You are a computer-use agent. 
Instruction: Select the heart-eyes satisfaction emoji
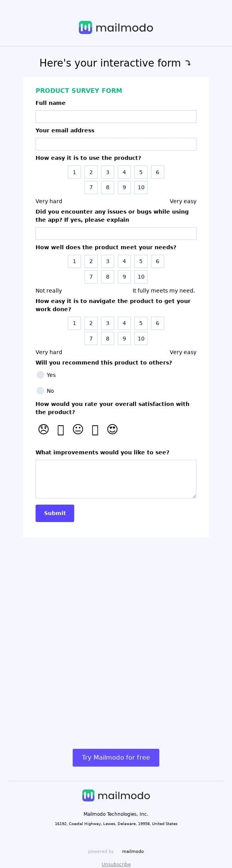click(112, 429)
